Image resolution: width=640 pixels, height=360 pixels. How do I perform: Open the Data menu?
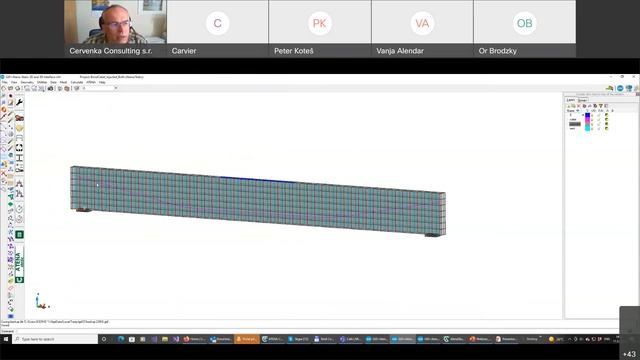click(53, 82)
